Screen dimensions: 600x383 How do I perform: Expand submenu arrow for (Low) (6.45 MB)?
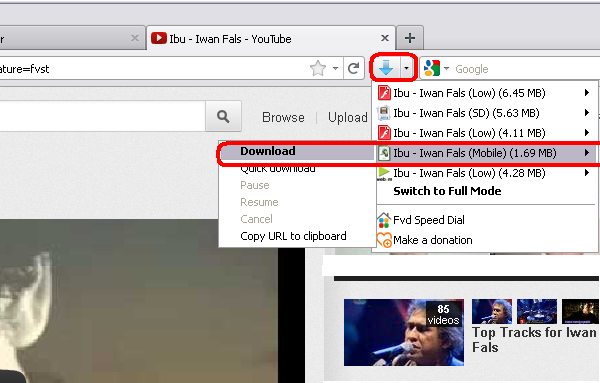click(x=587, y=93)
